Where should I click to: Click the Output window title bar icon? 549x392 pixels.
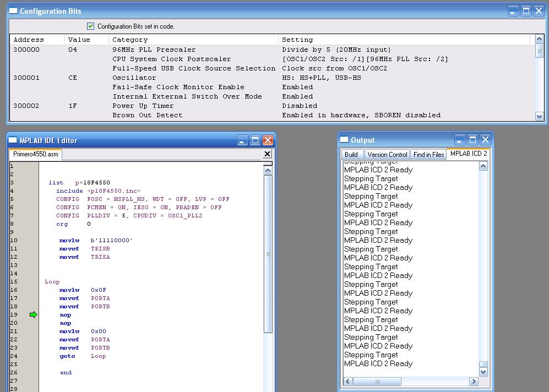point(345,140)
